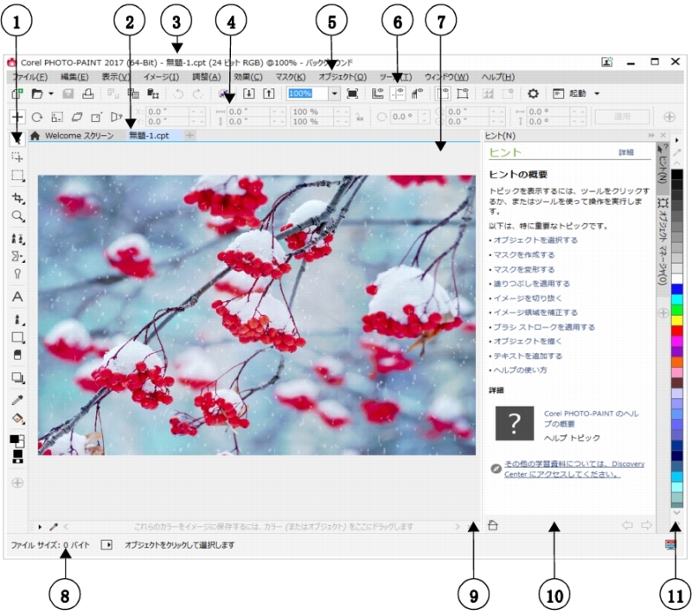692x616 pixels.
Task: Select the Crop tool in the toolbox
Action: coord(17,198)
